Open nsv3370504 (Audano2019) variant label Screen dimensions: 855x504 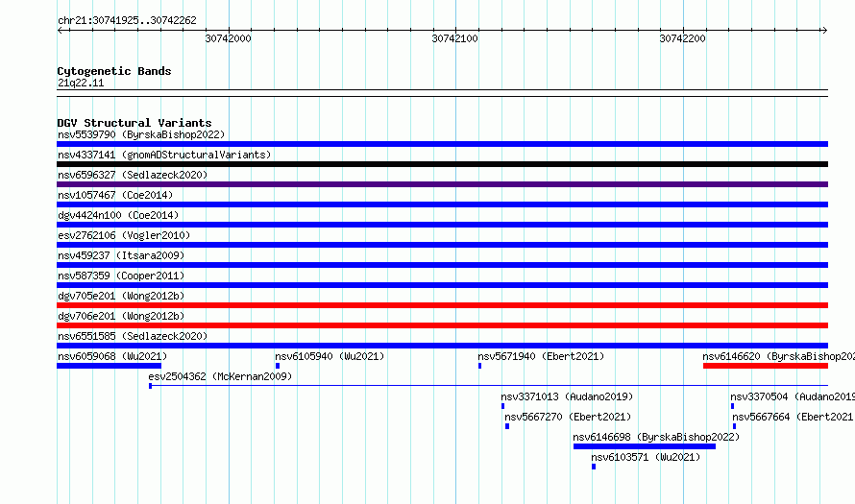pos(793,396)
